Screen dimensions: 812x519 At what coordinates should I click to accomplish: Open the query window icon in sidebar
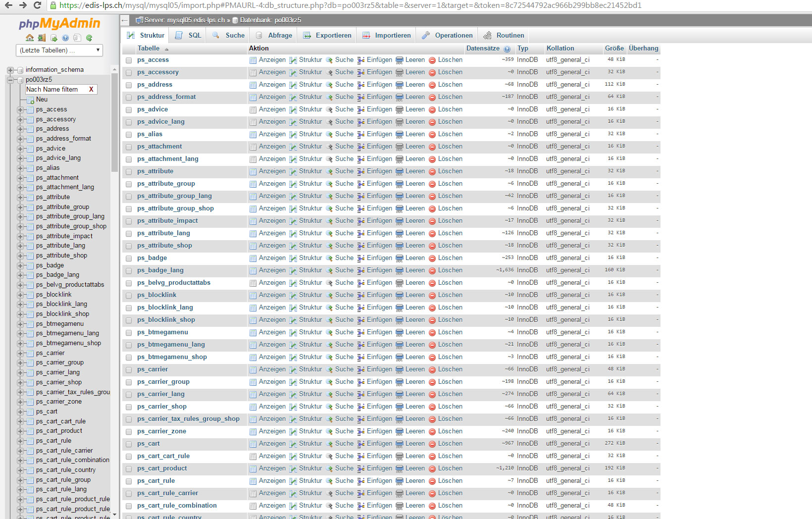click(53, 38)
